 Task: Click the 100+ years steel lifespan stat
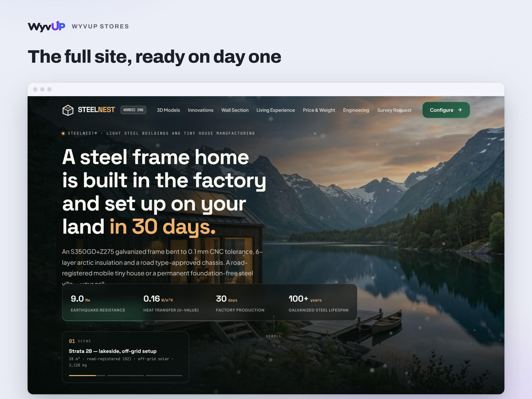click(x=318, y=304)
